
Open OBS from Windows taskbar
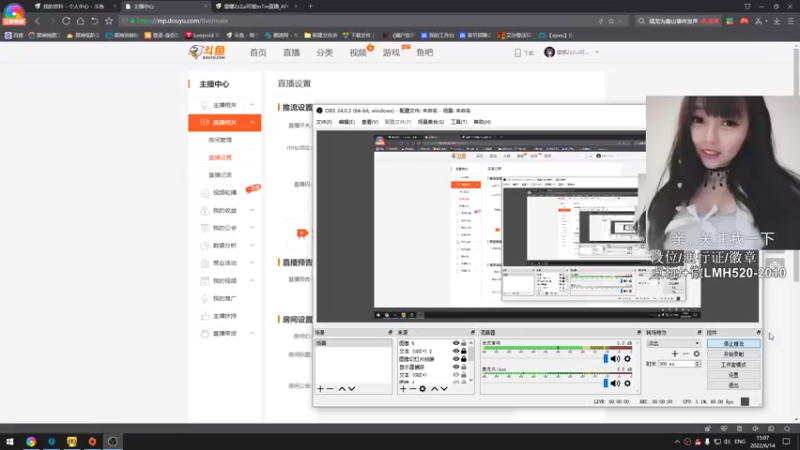pos(113,441)
